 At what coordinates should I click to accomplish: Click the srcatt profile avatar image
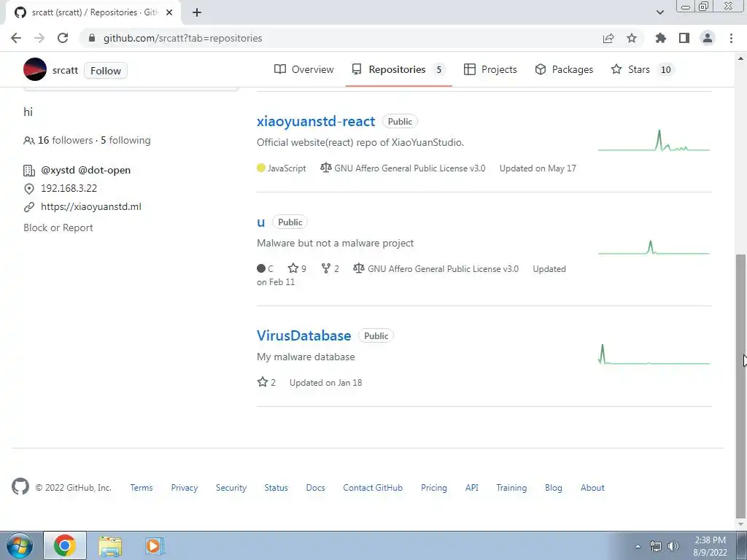tap(35, 69)
